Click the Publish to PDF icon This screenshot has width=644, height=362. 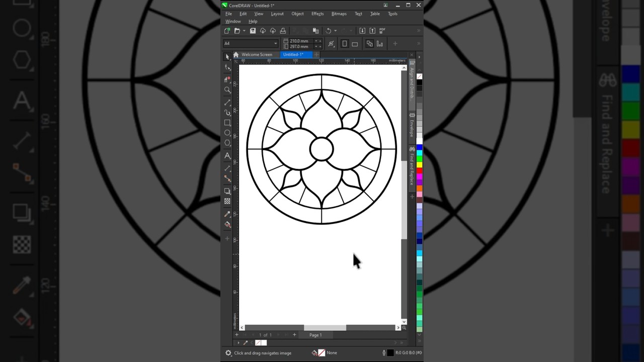click(382, 31)
